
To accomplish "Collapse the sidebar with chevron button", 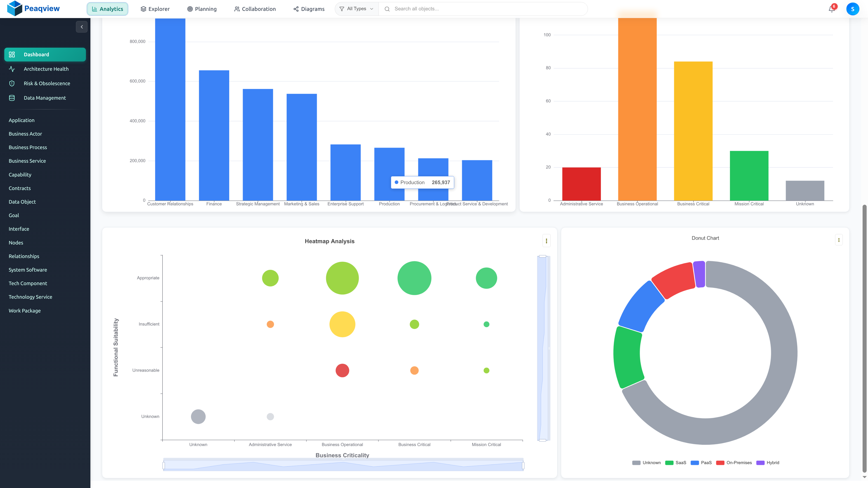I will [82, 27].
